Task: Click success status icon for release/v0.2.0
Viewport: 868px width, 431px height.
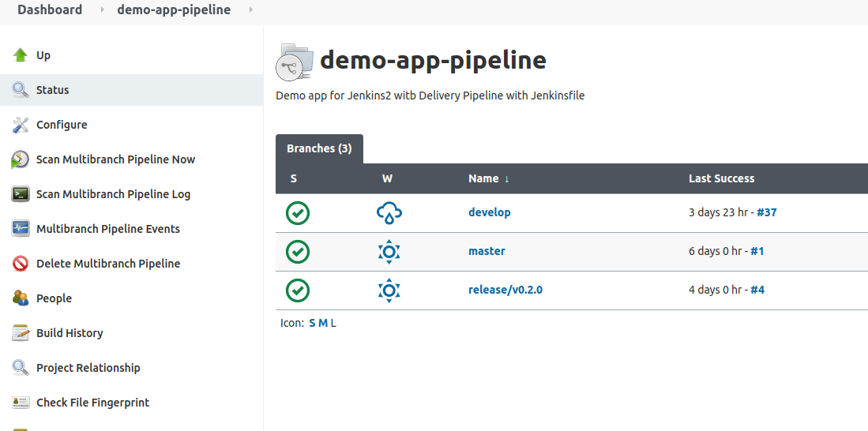Action: click(x=298, y=290)
